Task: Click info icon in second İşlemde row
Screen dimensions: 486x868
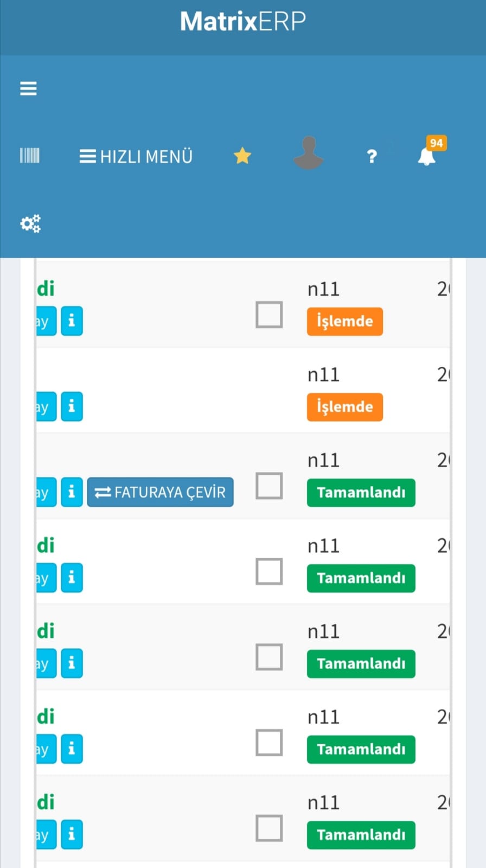Action: coord(72,407)
